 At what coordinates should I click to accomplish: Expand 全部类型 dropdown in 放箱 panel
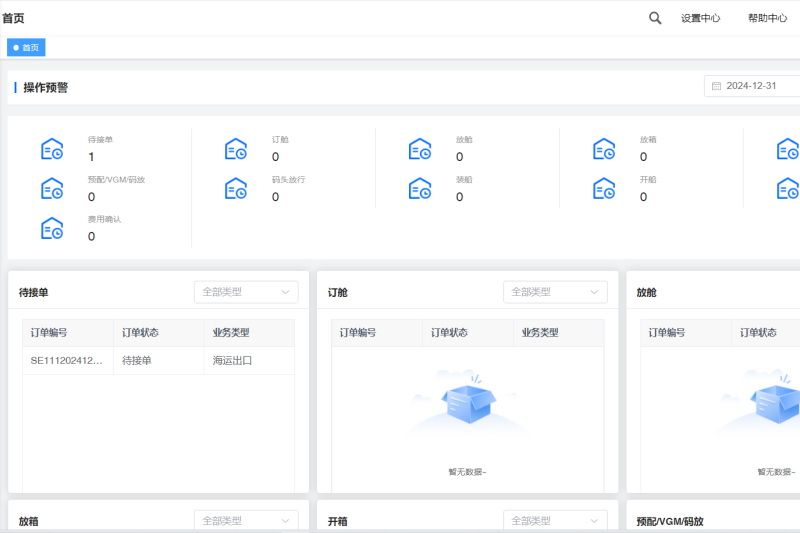(246, 520)
